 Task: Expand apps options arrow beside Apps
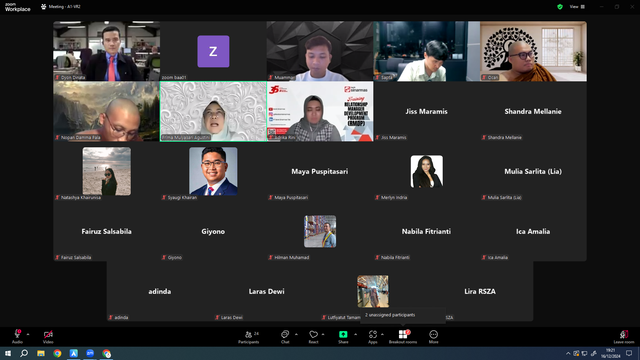(x=382, y=334)
